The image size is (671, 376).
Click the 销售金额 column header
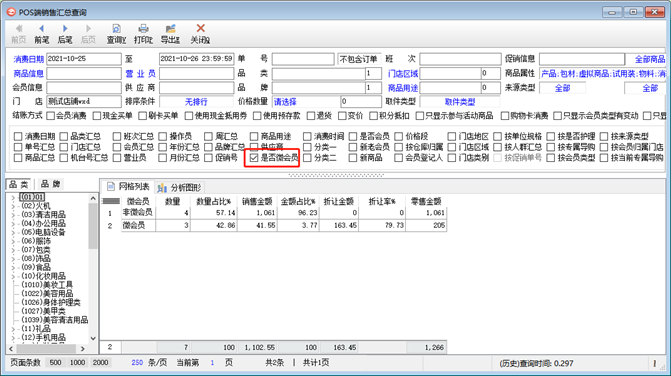(x=257, y=201)
